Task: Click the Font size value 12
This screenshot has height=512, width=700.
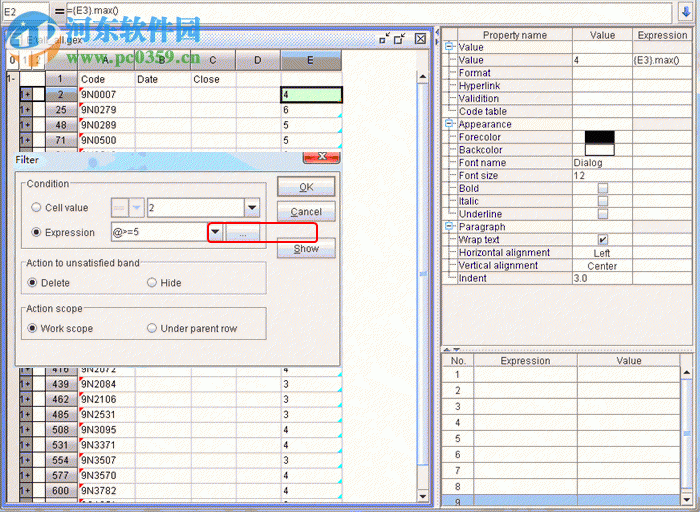Action: point(602,175)
